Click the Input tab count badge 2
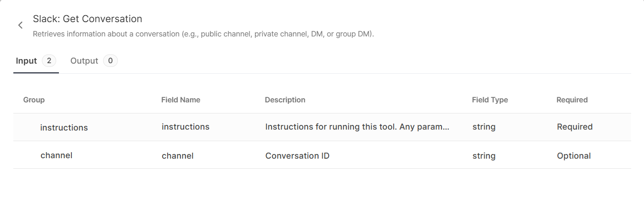Image resolution: width=644 pixels, height=202 pixels. pyautogui.click(x=49, y=61)
